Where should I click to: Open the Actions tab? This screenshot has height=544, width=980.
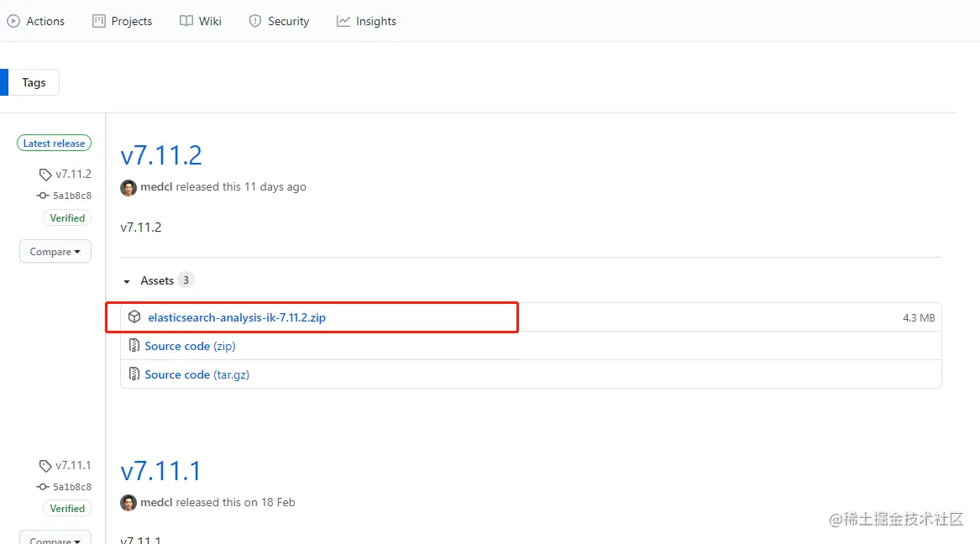pyautogui.click(x=36, y=21)
